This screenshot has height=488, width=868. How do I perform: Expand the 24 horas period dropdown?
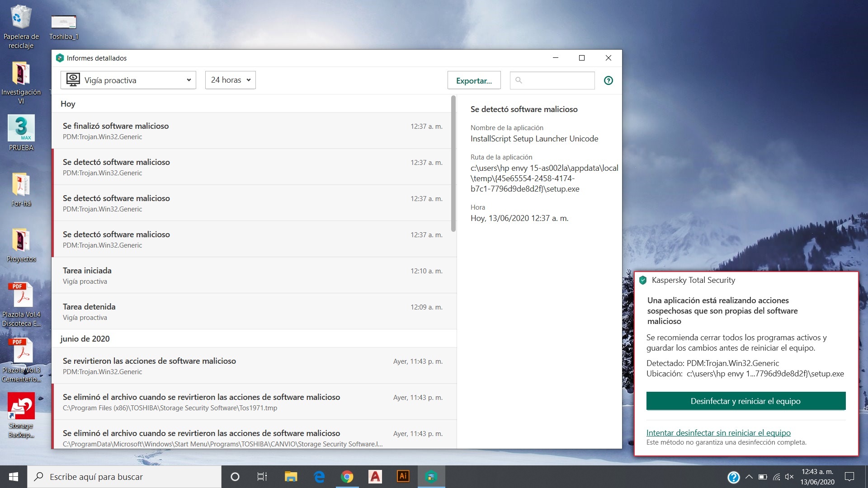[231, 80]
